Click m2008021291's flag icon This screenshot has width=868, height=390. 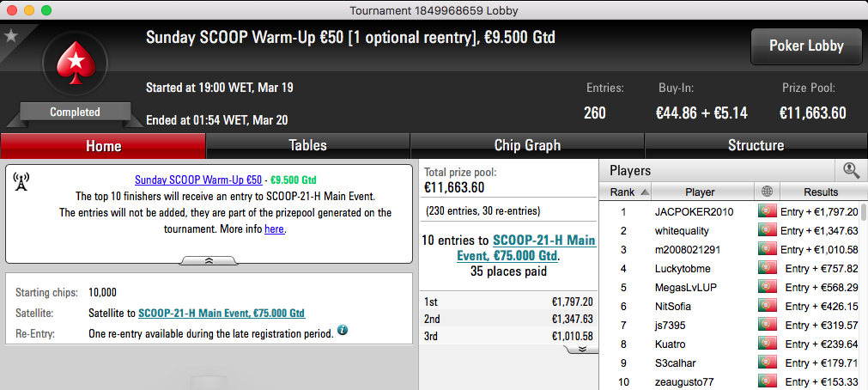click(767, 249)
